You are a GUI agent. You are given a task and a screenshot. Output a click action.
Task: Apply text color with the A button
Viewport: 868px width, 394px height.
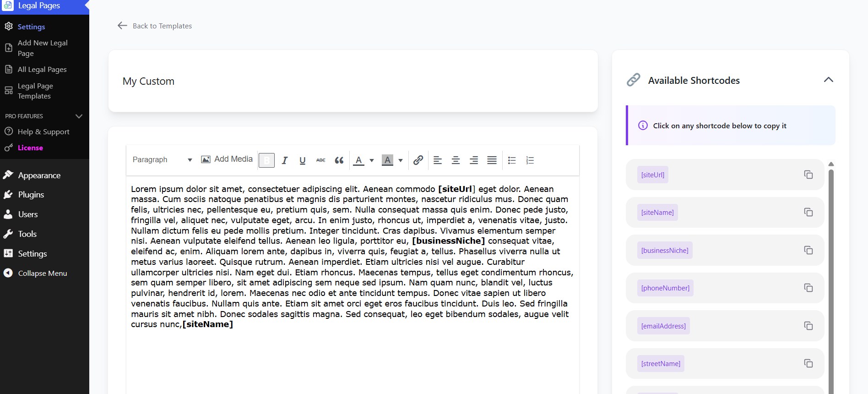359,160
